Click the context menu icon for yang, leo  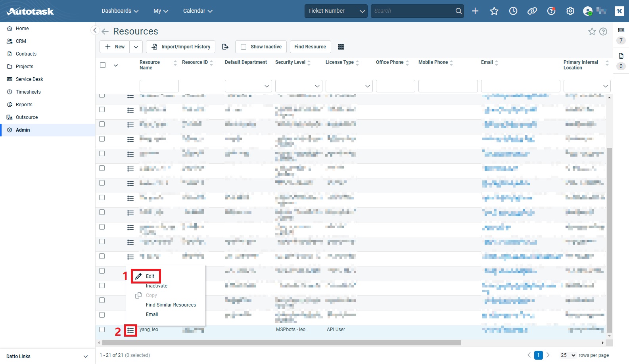[130, 330]
